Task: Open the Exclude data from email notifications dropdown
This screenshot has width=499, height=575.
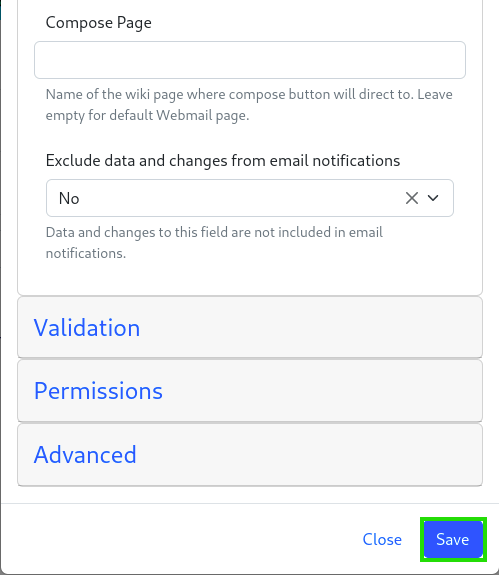Action: [250, 198]
